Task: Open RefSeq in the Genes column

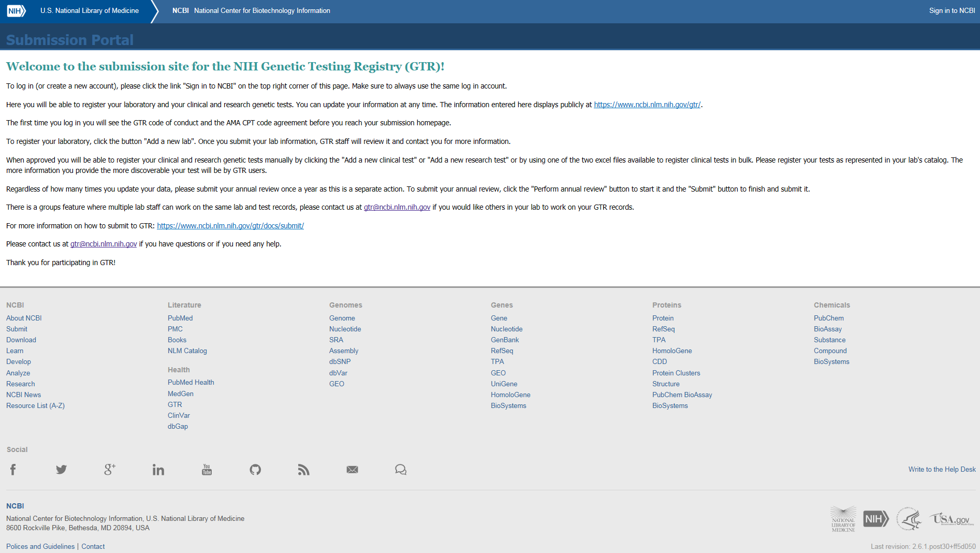Action: tap(502, 351)
